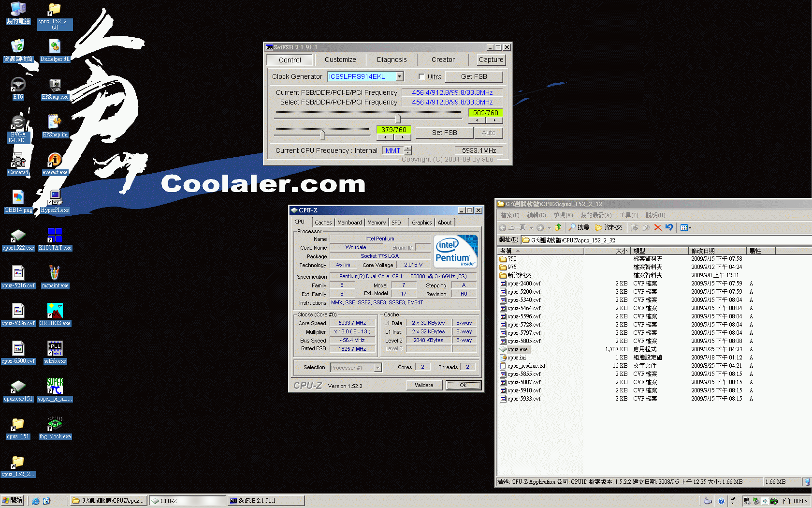Open the CBB14.png image icon
This screenshot has height=508, width=812.
[x=18, y=201]
